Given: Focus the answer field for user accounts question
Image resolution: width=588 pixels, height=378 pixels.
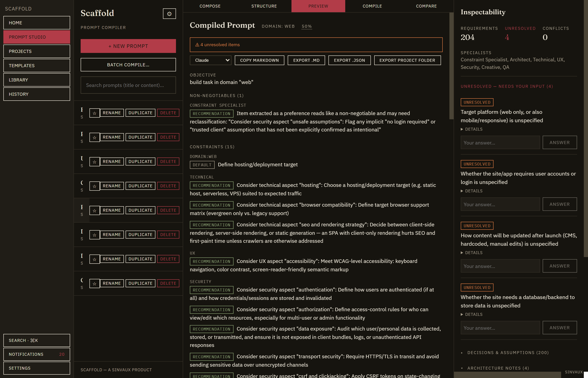Looking at the screenshot, I should click(500, 204).
